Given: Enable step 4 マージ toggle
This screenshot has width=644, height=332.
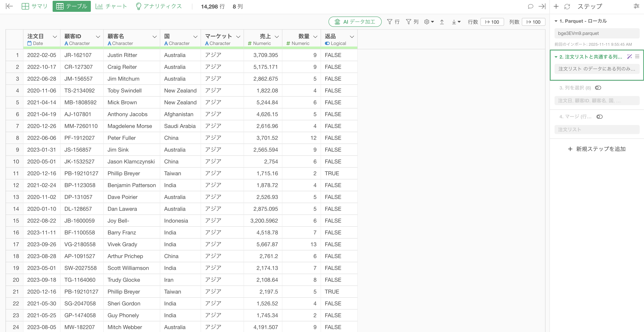Looking at the screenshot, I should tap(599, 117).
